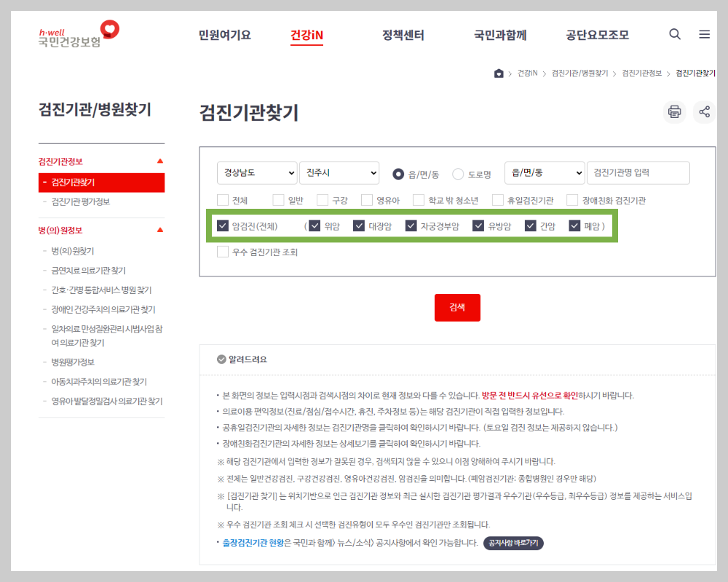Click the printer icon
The image size is (728, 582).
(x=674, y=112)
